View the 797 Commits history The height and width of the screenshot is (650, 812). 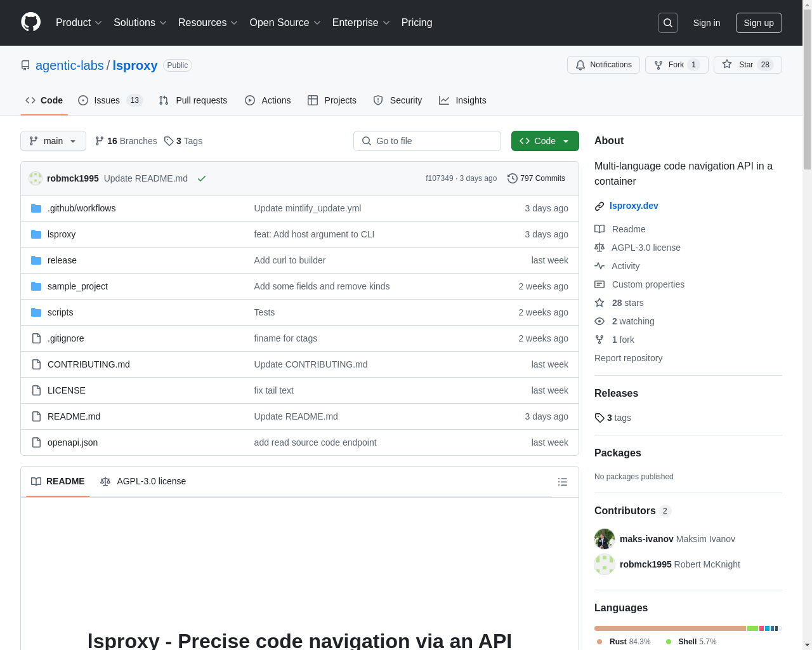[536, 178]
